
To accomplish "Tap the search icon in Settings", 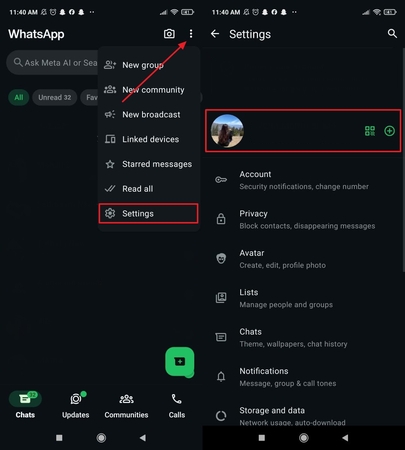I will coord(392,33).
